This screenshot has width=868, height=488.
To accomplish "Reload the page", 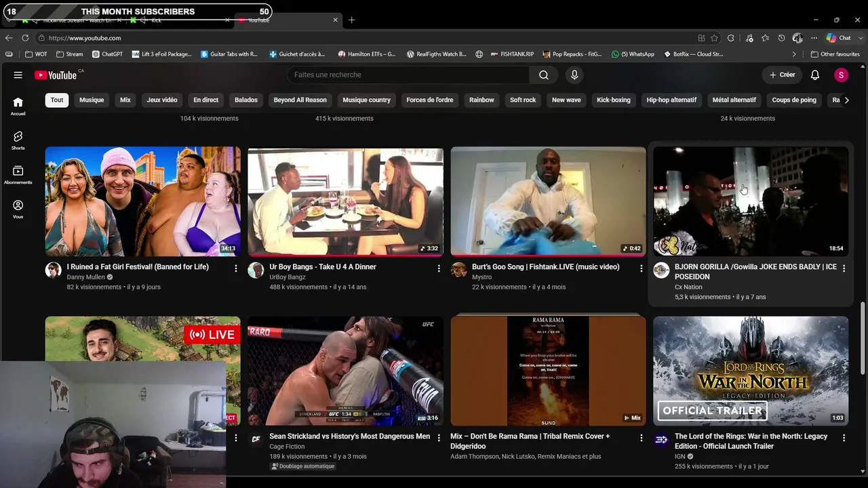I will coord(25,38).
